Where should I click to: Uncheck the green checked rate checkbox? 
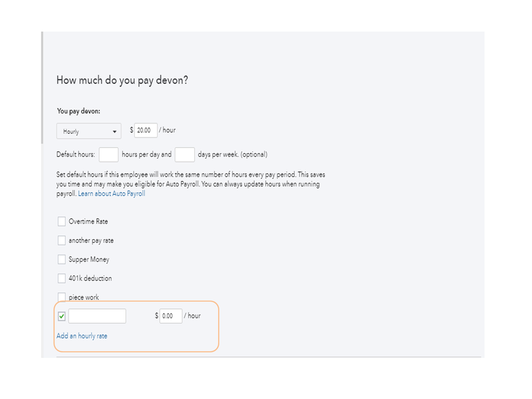click(x=62, y=316)
